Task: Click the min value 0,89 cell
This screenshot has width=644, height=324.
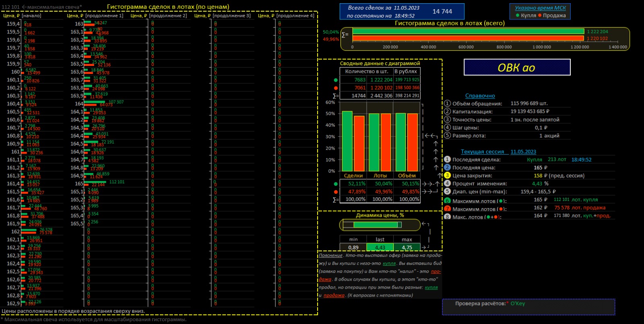Action: (x=353, y=247)
